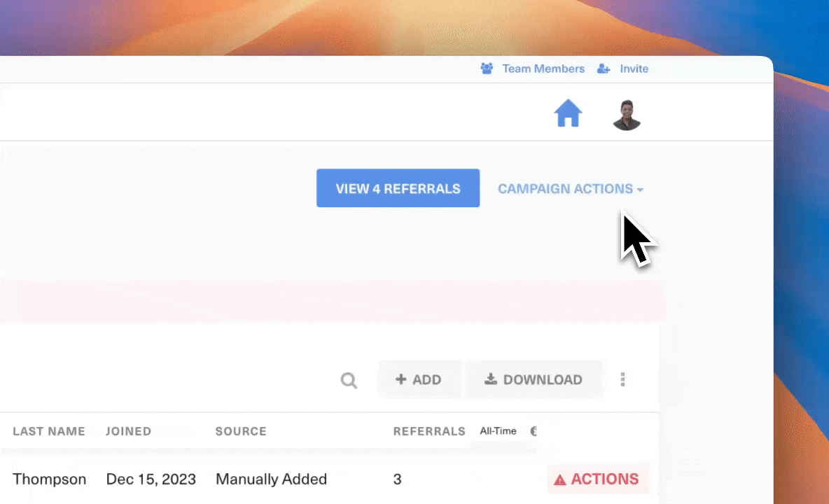829x504 pixels.
Task: Click the download arrow icon
Action: pos(490,379)
